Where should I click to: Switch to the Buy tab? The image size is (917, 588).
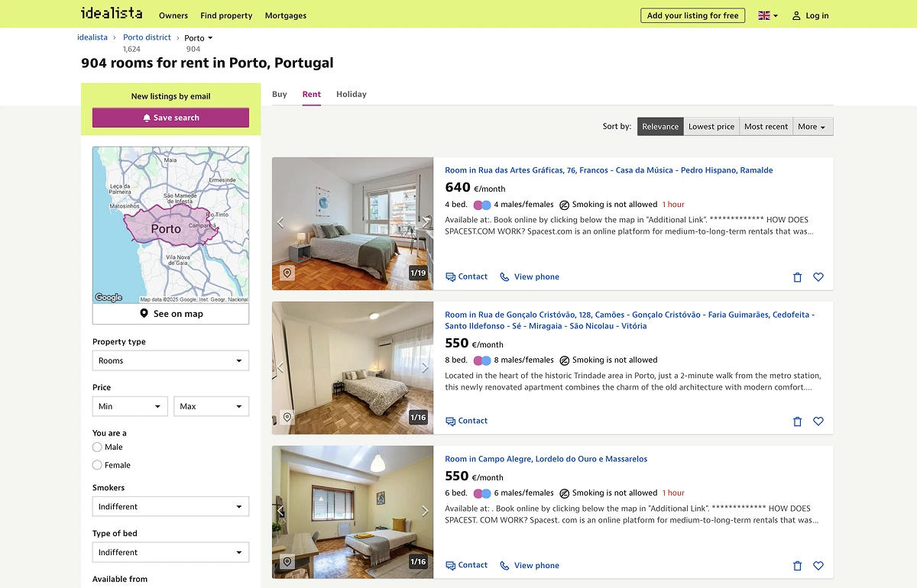(280, 94)
